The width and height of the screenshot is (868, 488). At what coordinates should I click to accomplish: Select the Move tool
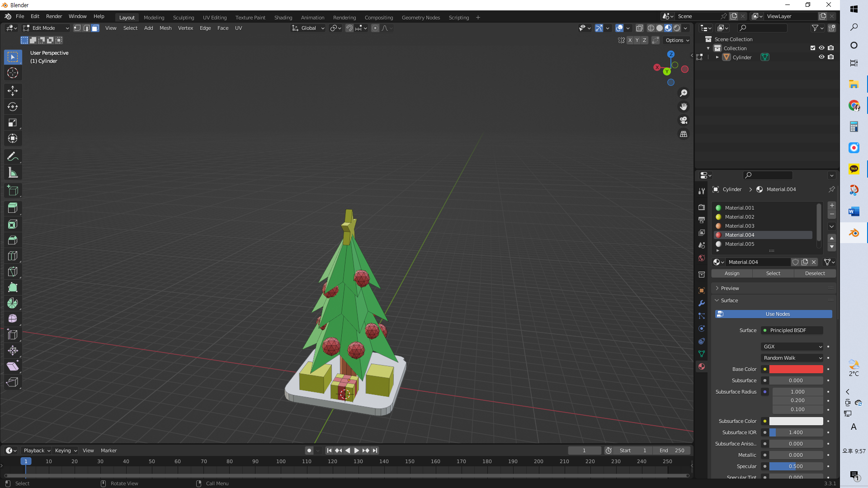click(13, 91)
